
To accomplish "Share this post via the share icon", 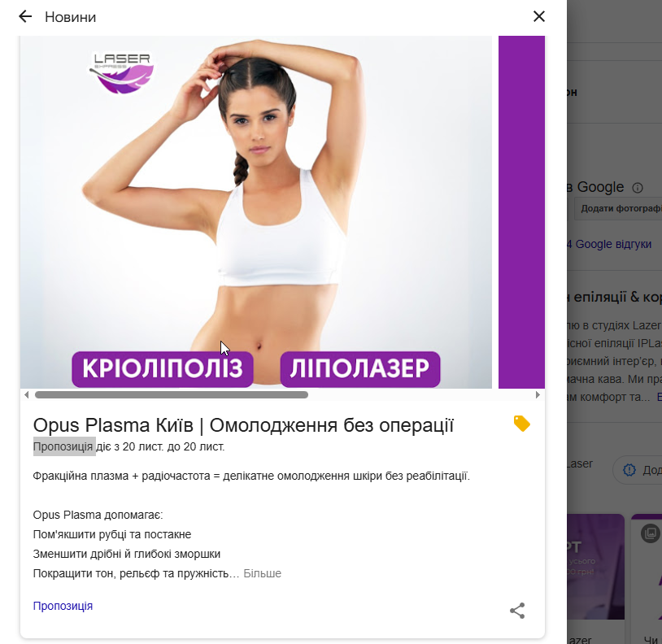I will (517, 611).
